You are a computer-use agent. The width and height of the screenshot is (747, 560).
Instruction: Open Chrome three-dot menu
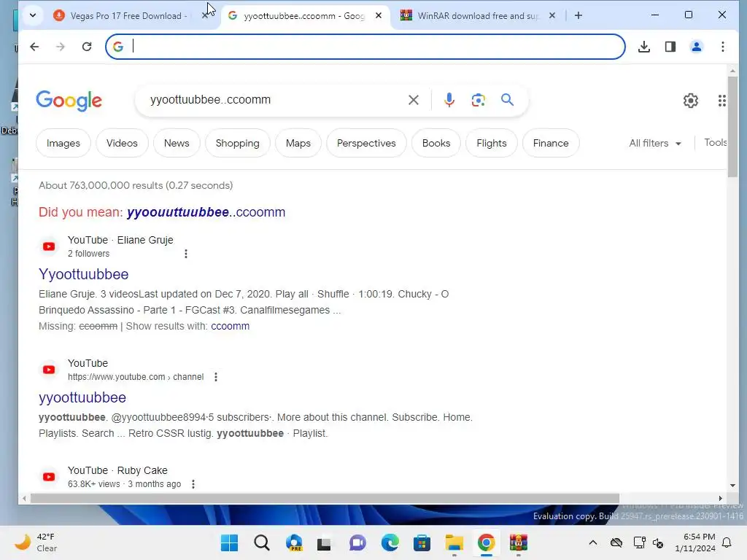723,47
